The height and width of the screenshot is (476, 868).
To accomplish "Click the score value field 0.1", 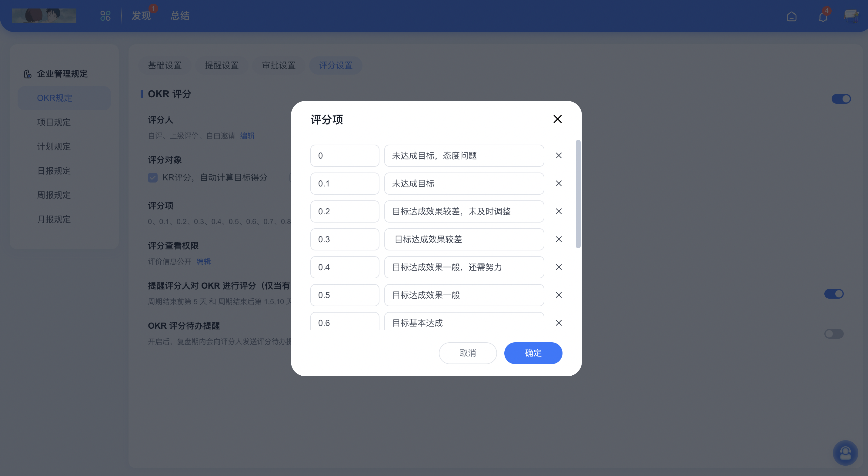I will coord(345,184).
